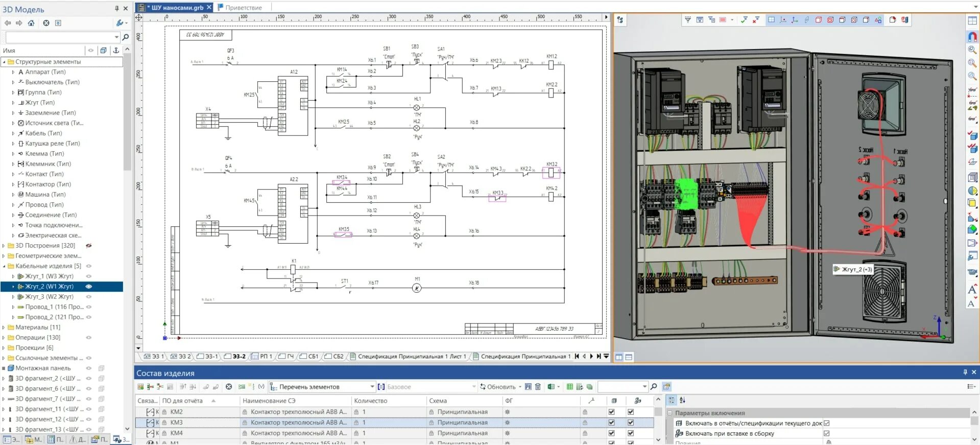This screenshot has height=445, width=980.
Task: Select the Монтажная панель tree item
Action: [x=43, y=368]
